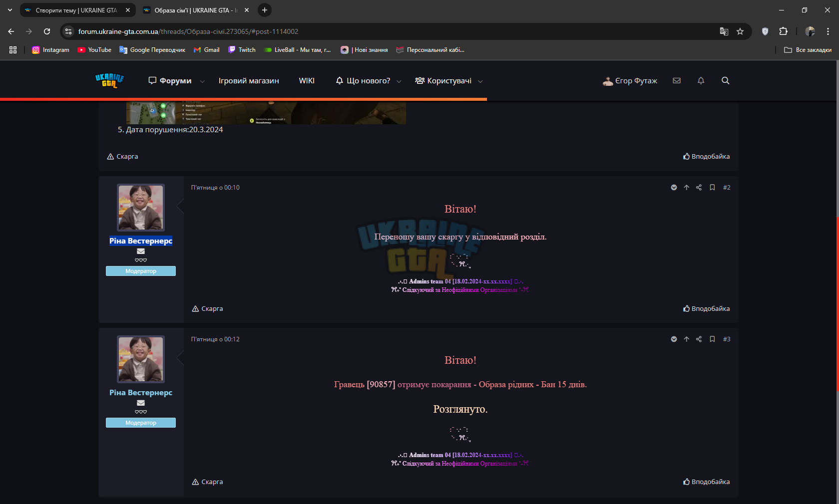839x504 pixels.
Task: Open Twitch bookmark
Action: pos(242,50)
